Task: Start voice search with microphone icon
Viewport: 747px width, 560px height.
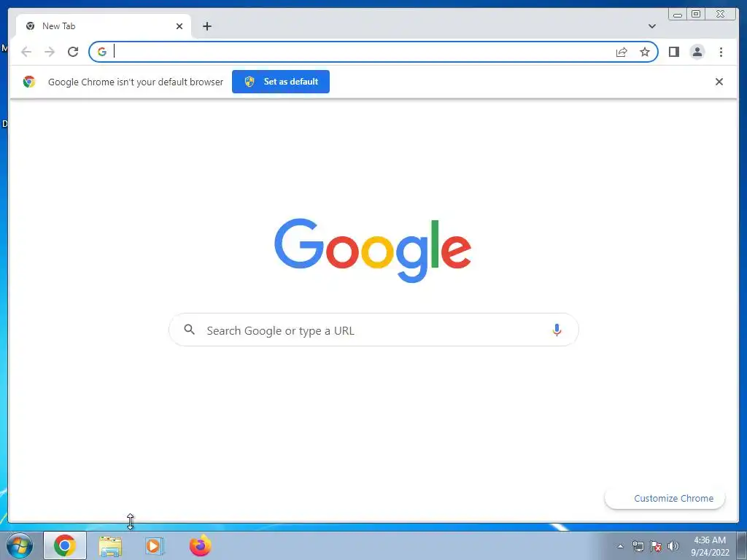Action: [557, 330]
